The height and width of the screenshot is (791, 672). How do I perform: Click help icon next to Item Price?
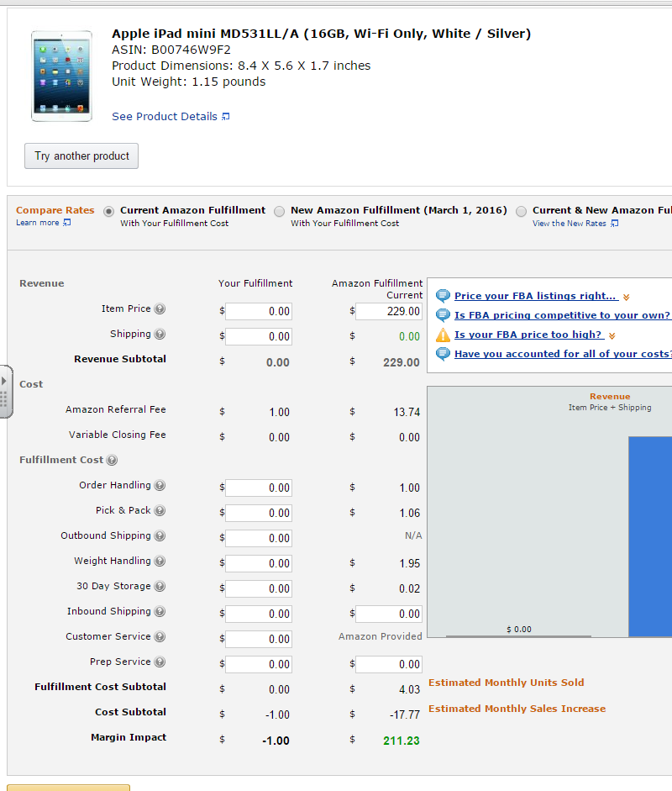tap(160, 308)
